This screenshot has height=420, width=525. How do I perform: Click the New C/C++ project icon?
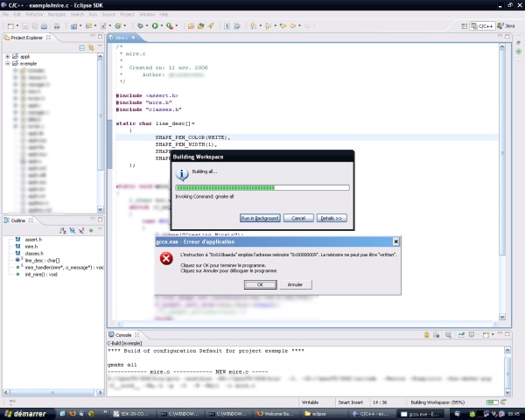click(74, 25)
